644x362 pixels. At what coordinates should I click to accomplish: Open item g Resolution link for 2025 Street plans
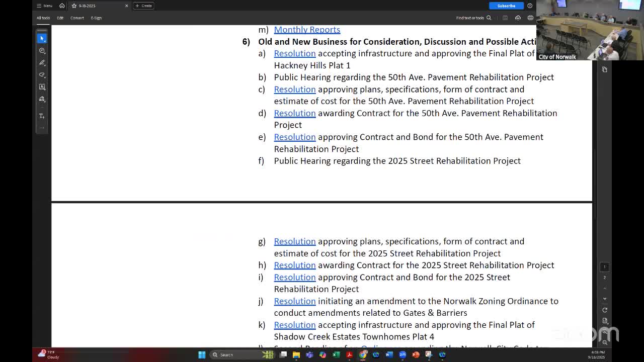click(295, 241)
